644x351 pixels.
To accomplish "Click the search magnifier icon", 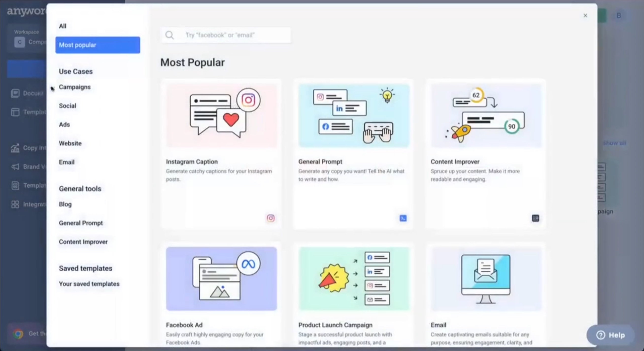I will coord(169,35).
